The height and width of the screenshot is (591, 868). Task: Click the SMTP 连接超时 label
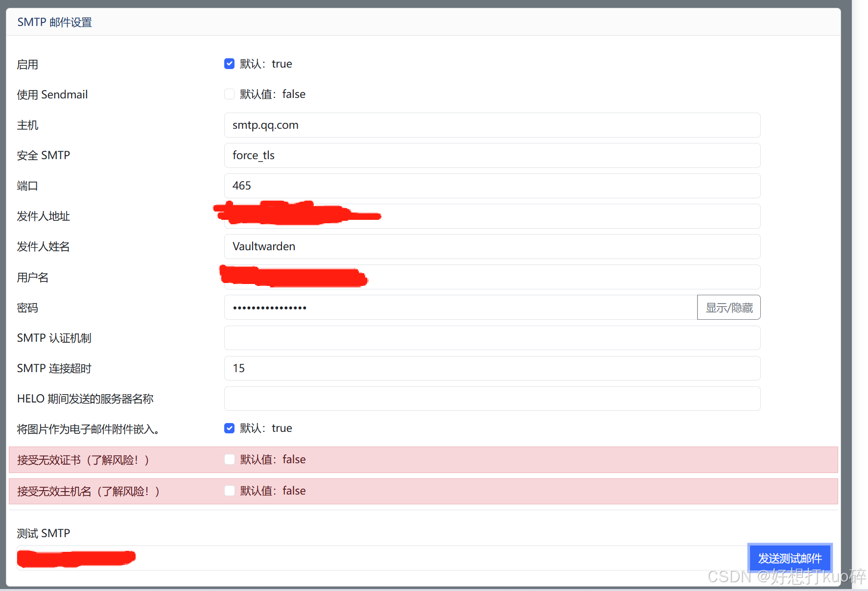tap(54, 368)
